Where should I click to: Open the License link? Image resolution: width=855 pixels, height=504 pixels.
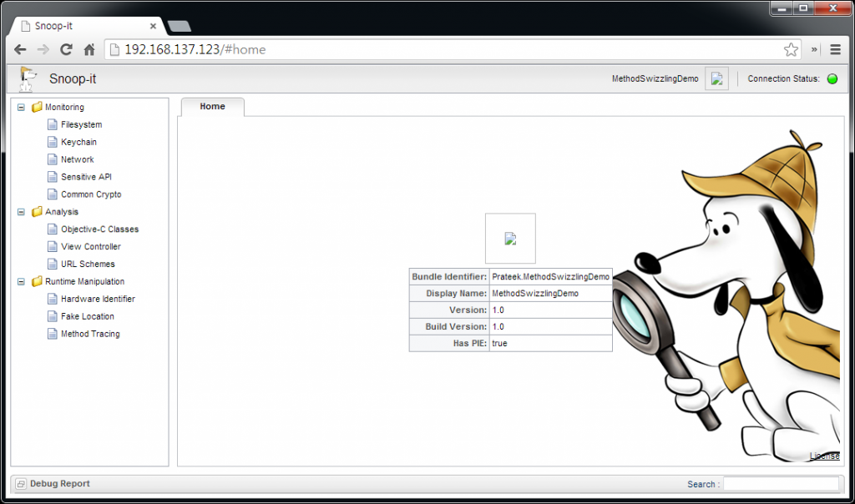(x=824, y=456)
